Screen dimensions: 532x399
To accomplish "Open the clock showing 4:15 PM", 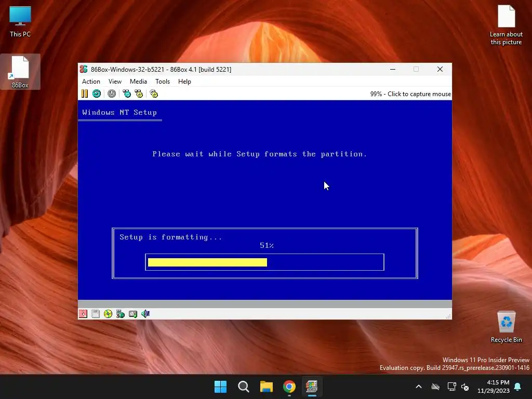I will [x=494, y=387].
